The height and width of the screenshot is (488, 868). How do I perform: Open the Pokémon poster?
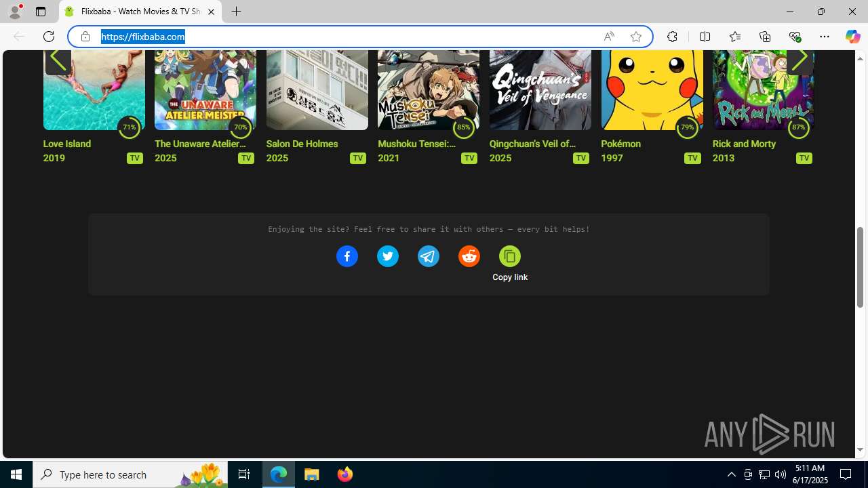652,89
